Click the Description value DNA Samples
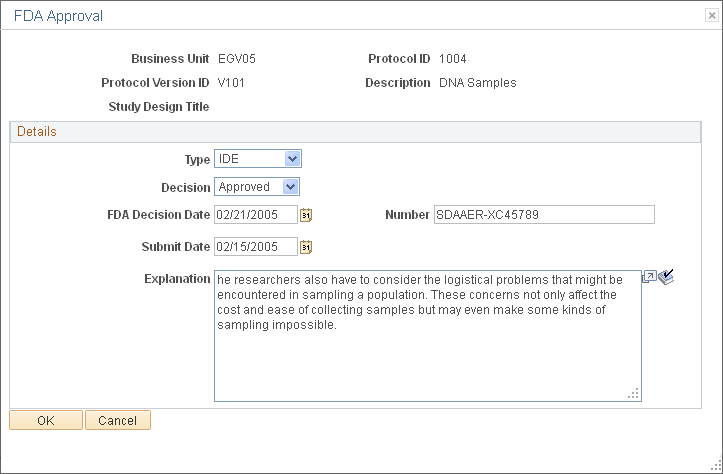Image resolution: width=723 pixels, height=474 pixels. 478,83
